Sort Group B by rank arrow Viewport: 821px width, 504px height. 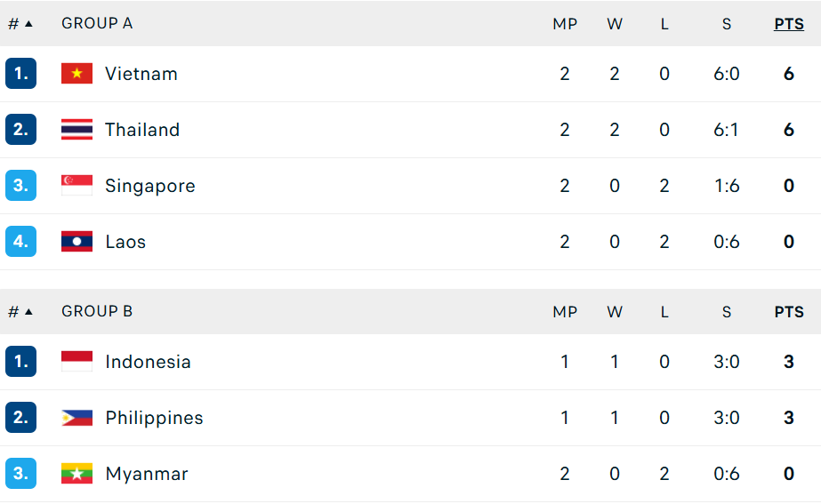click(x=28, y=312)
